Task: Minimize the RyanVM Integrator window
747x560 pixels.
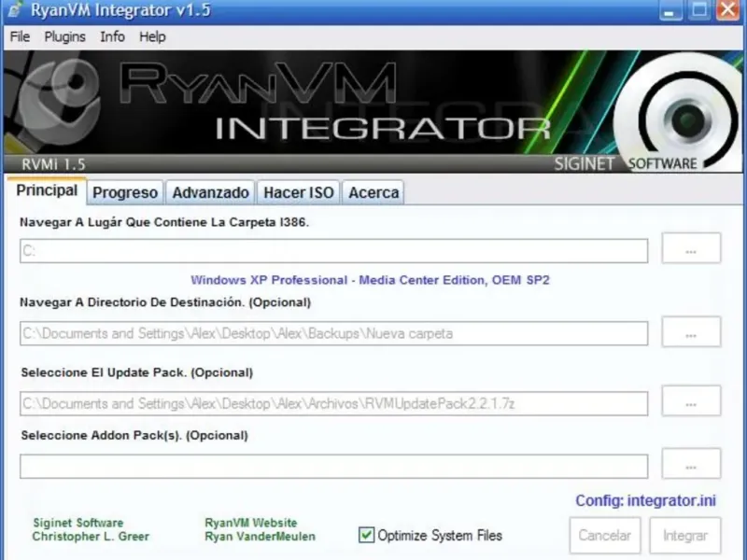Action: click(670, 10)
